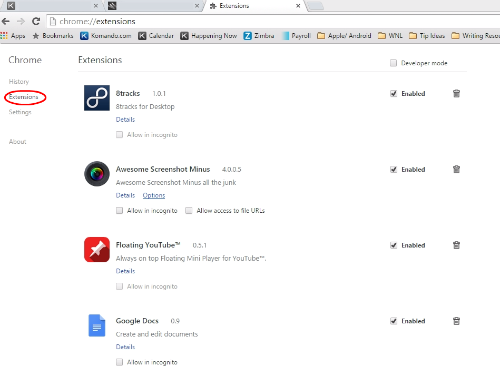
Task: Click the Extensions page heading
Action: tap(100, 60)
